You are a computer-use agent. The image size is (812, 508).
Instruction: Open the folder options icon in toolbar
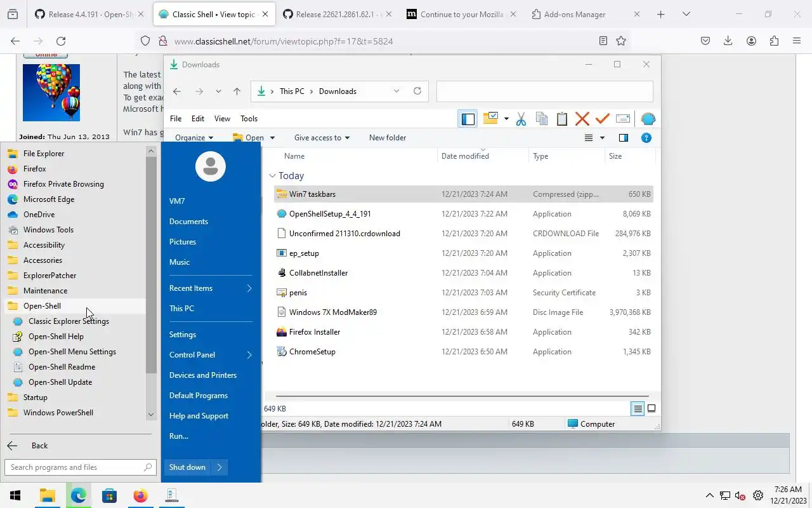(x=490, y=118)
